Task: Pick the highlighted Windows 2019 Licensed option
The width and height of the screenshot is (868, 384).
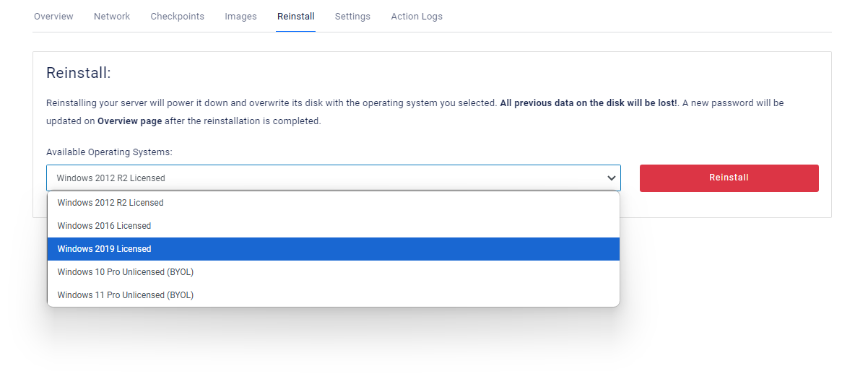Action: point(104,249)
